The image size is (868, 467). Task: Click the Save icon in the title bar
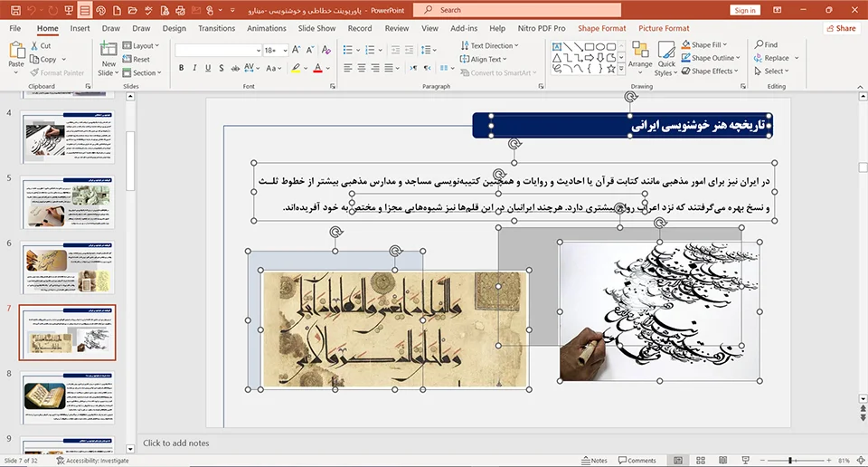(15, 10)
